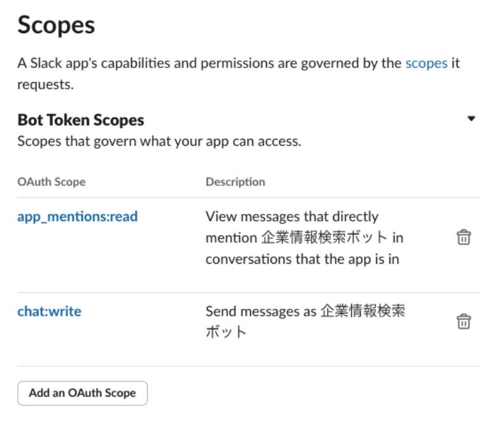The image size is (504, 421).
Task: Collapse the Bot Token Scopes section
Action: tap(471, 119)
